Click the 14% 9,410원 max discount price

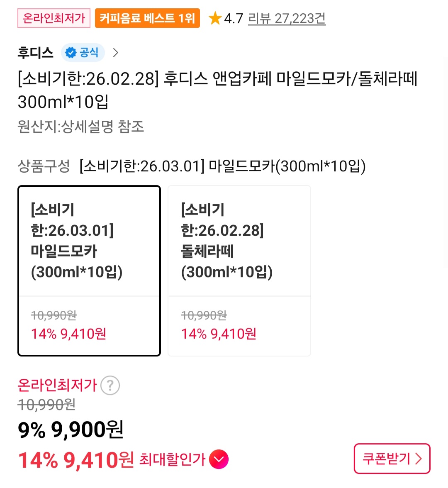(x=76, y=460)
